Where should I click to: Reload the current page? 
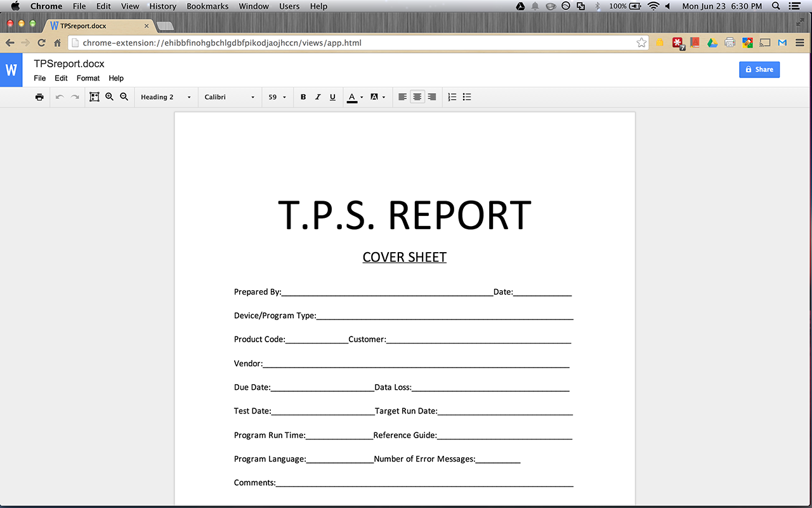point(41,43)
